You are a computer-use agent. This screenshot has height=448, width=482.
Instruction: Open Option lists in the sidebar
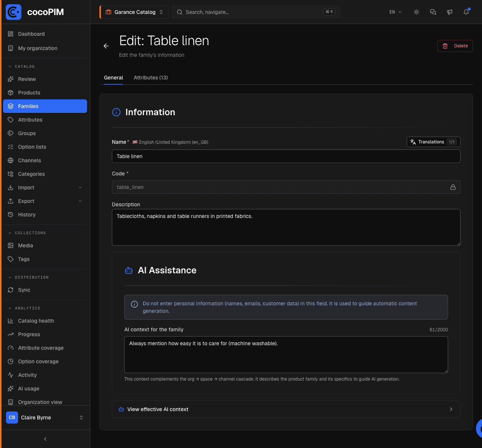coord(45,147)
